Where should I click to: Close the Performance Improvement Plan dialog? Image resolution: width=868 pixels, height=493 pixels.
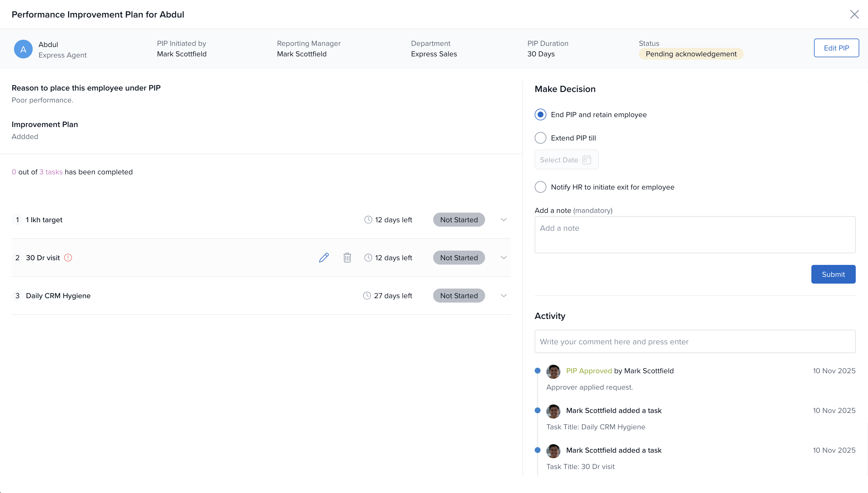(854, 14)
